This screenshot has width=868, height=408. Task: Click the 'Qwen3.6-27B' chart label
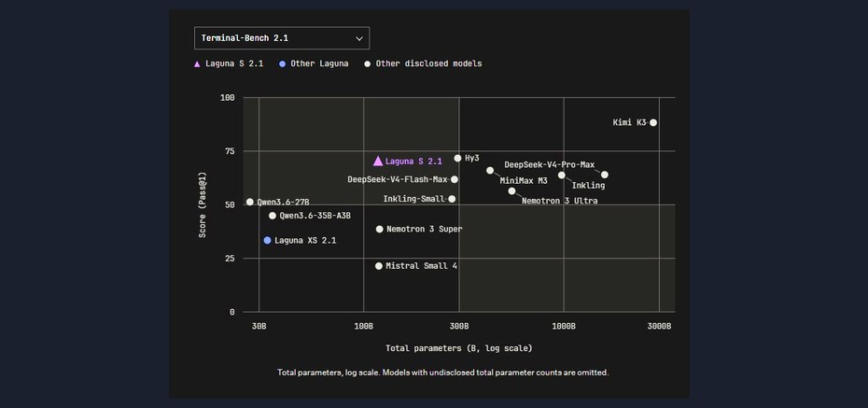(283, 202)
